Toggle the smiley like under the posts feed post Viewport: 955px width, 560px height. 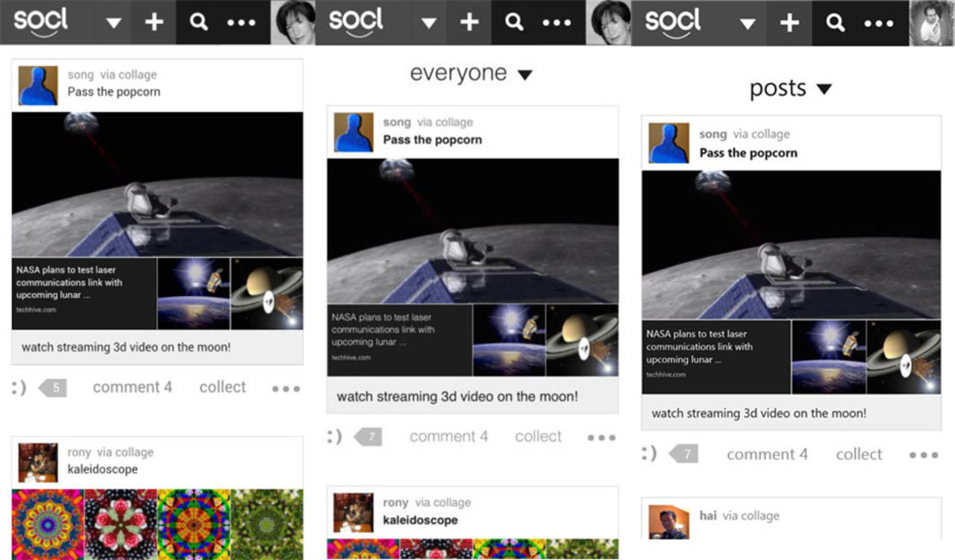click(x=650, y=453)
